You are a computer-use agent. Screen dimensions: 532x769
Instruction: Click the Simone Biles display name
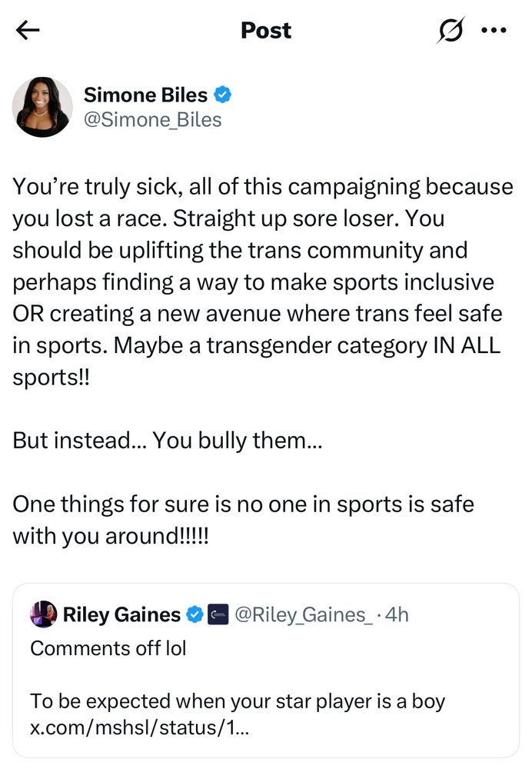coord(145,95)
